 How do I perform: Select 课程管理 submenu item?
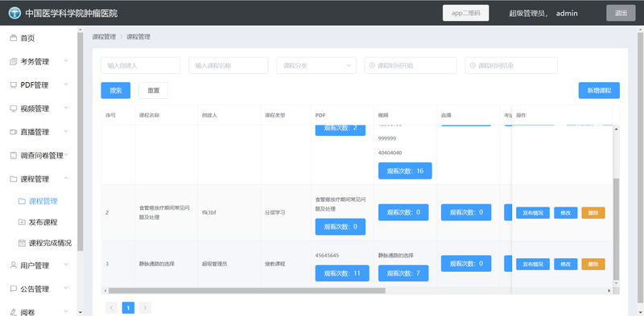click(x=43, y=201)
